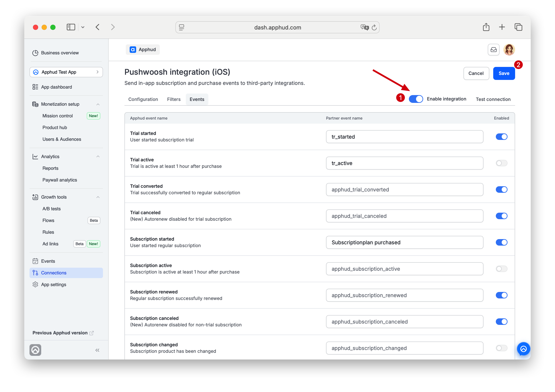The image size is (555, 392).
Task: Open Product hub
Action: (55, 128)
